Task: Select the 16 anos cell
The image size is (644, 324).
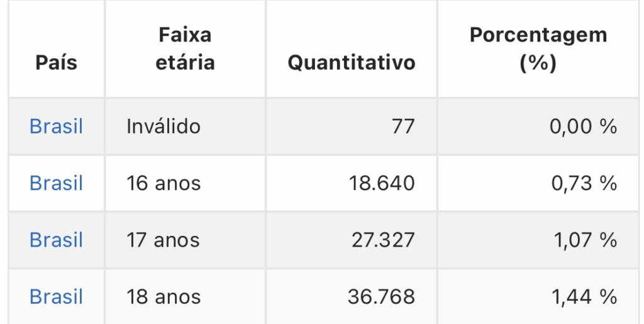Action: (x=164, y=182)
